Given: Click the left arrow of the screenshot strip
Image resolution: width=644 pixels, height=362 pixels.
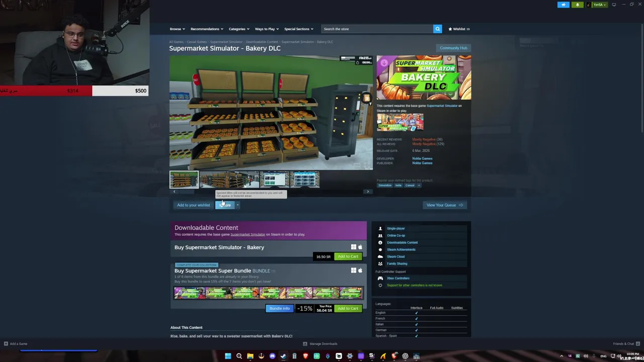Looking at the screenshot, I should 174,192.
